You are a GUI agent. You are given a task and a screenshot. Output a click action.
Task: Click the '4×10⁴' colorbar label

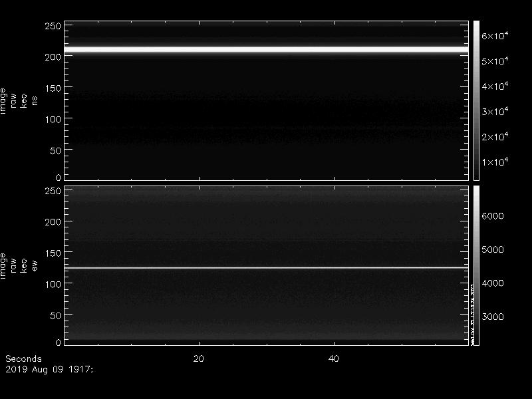495,86
